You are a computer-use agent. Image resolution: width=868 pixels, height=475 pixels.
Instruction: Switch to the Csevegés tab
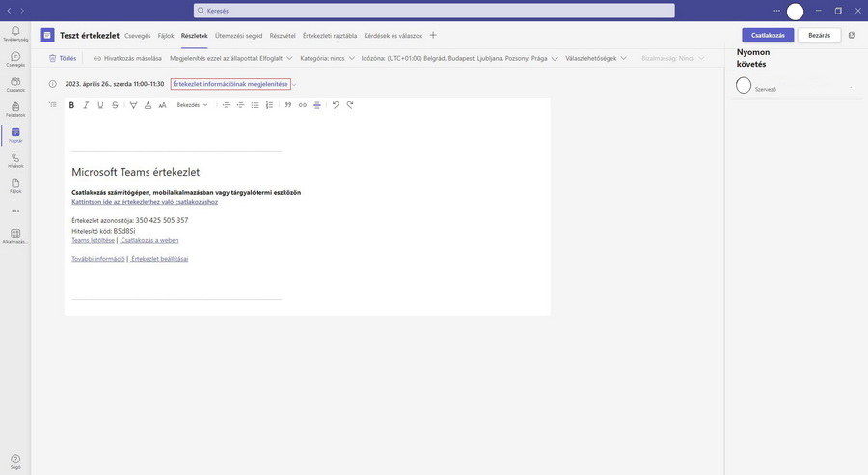(x=137, y=36)
